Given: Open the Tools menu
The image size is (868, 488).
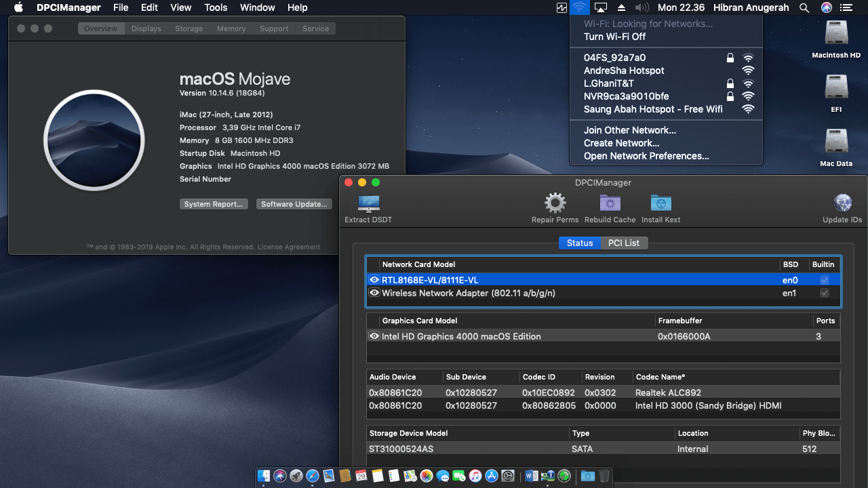Looking at the screenshot, I should point(216,7).
